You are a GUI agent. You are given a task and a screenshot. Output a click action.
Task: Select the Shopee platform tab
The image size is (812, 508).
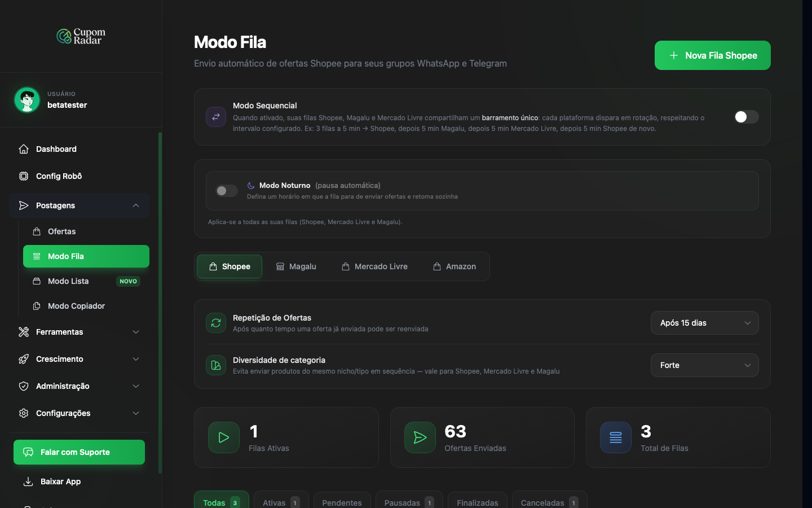pyautogui.click(x=230, y=266)
